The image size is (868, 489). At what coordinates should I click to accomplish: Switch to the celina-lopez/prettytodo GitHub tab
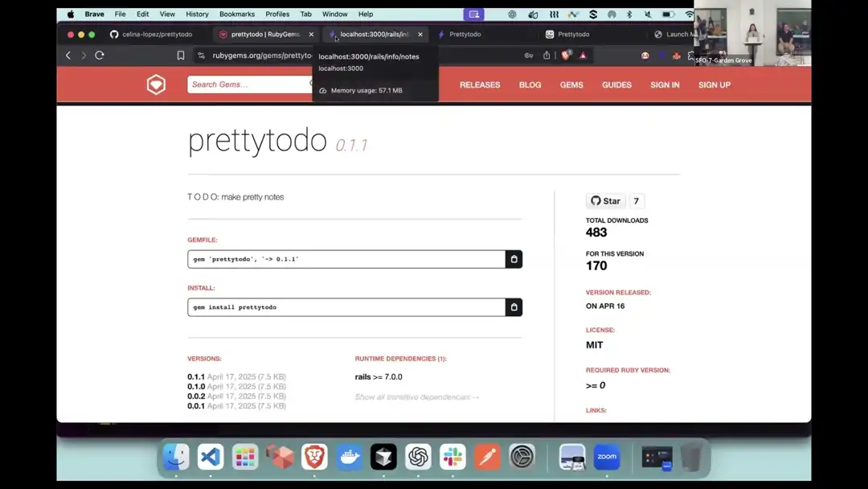pyautogui.click(x=151, y=35)
